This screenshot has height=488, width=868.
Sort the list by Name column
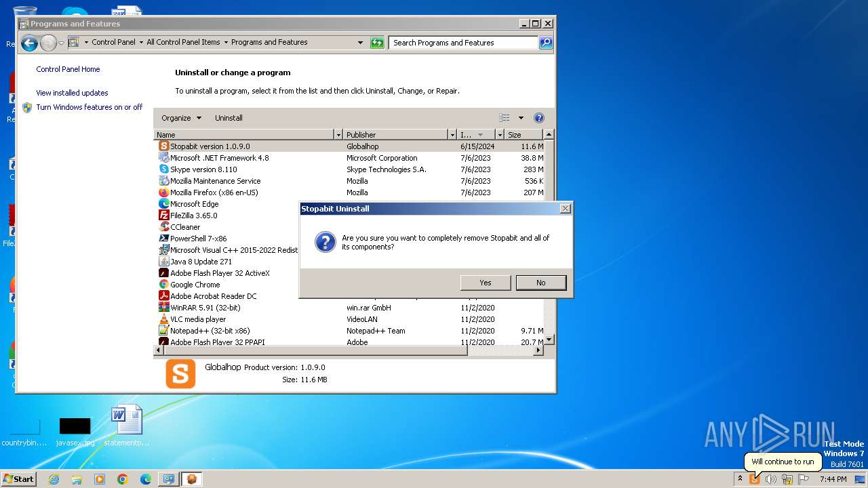(244, 135)
